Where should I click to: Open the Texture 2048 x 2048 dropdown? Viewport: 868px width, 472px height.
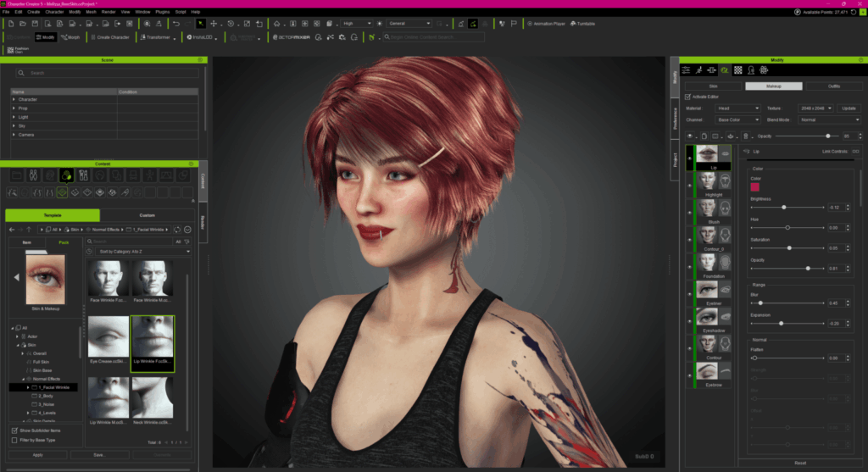[815, 108]
